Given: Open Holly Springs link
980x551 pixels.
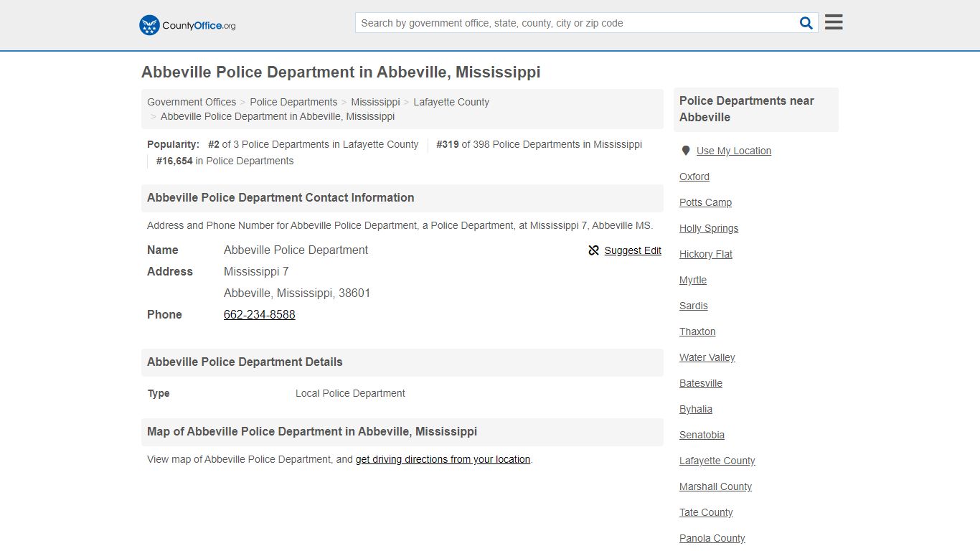Looking at the screenshot, I should point(709,228).
